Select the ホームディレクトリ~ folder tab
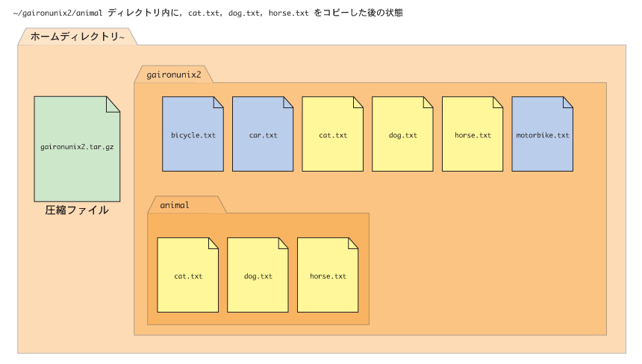Screen dimensions: 642x364 pyautogui.click(x=78, y=37)
